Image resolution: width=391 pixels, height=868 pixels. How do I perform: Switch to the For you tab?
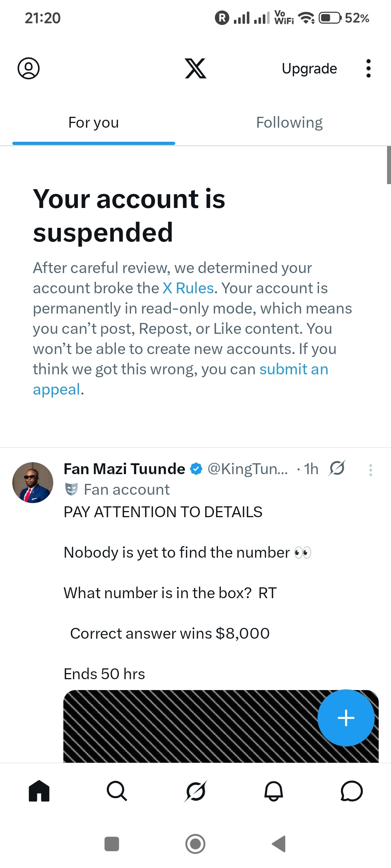[x=94, y=123]
